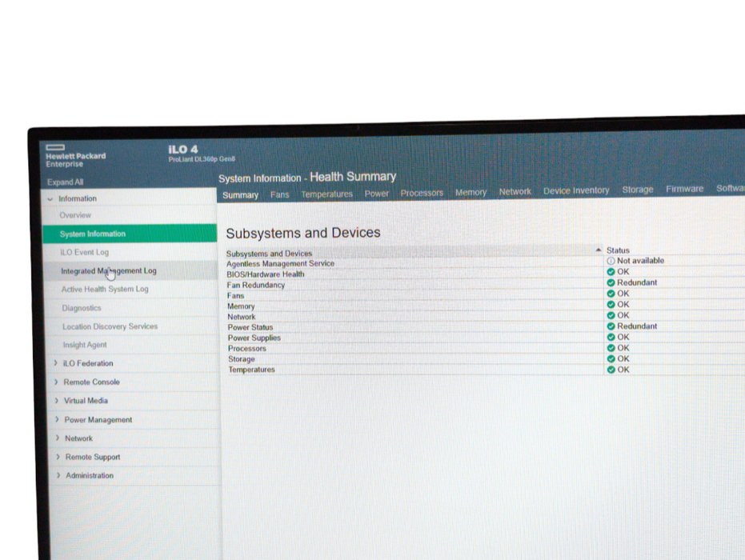Click the ProLiant DL360p Gen8 subtitle
The height and width of the screenshot is (560, 745).
(x=202, y=159)
